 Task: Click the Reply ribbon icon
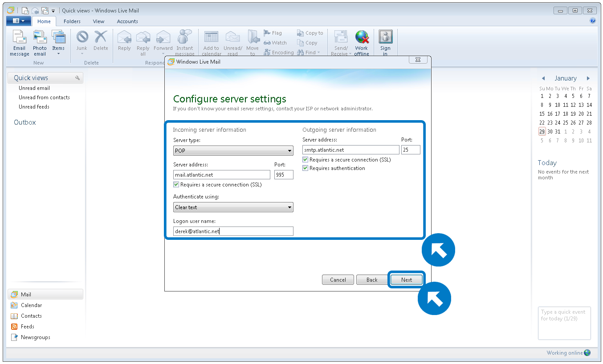click(124, 41)
